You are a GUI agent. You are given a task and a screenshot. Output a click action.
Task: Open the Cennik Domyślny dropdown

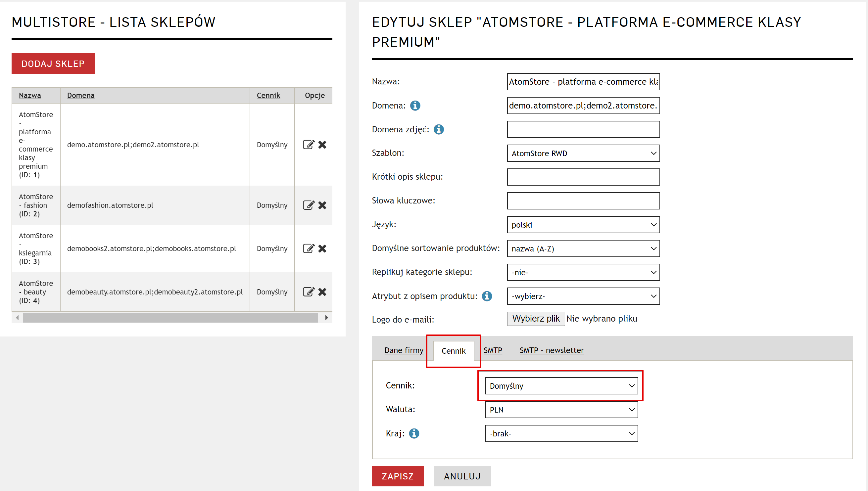[x=561, y=386]
